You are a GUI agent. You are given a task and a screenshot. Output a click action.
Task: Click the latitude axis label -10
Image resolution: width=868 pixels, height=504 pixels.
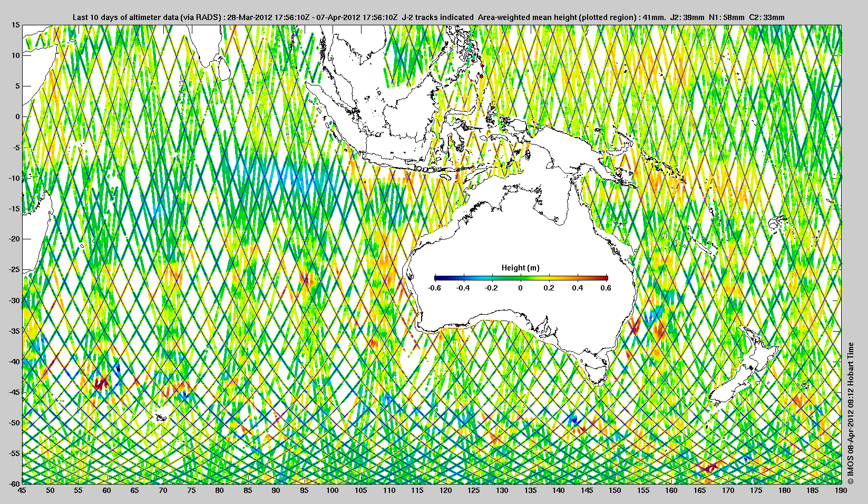click(x=14, y=178)
